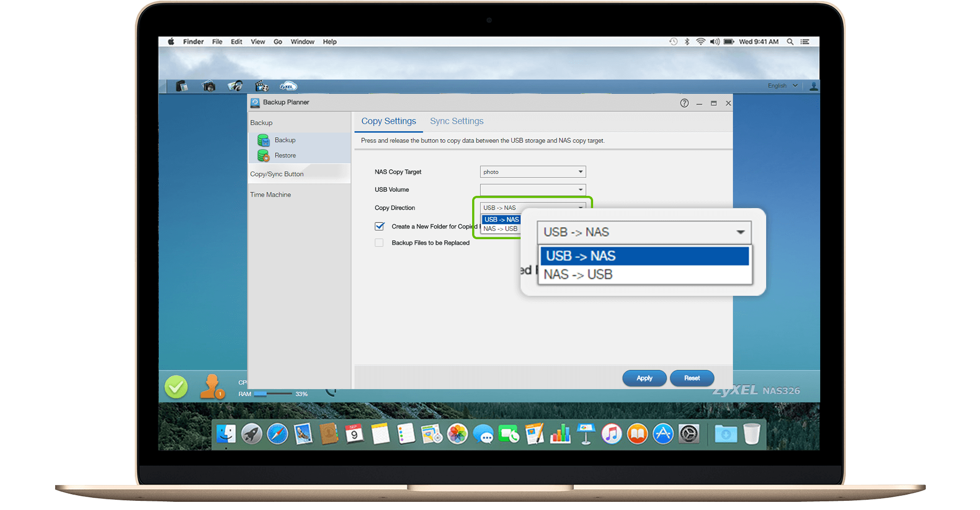
Task: Open the clapperboard Video app icon
Action: point(261,86)
